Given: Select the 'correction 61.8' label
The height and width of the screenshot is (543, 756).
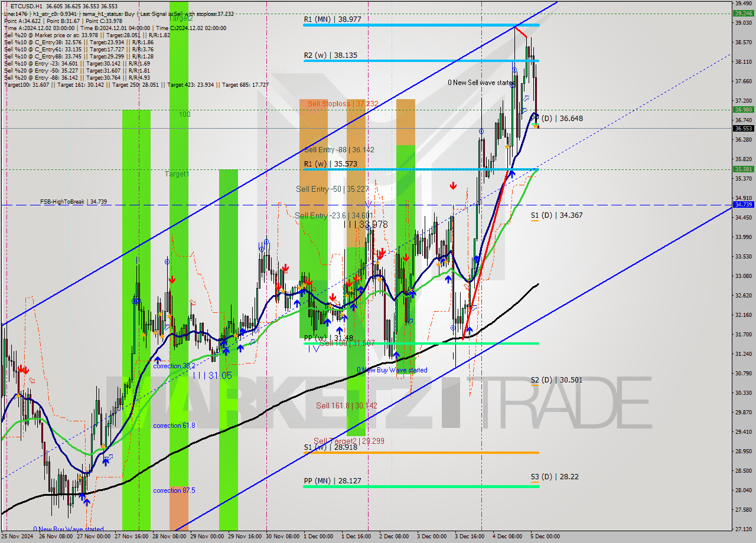Looking at the screenshot, I should 174,426.
